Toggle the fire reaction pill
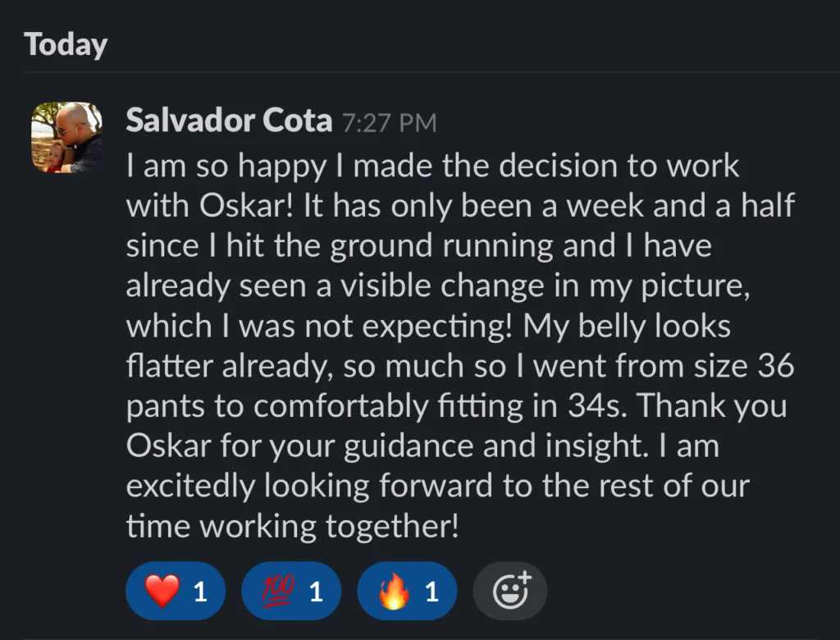Screen dimensions: 840x640 click(407, 591)
